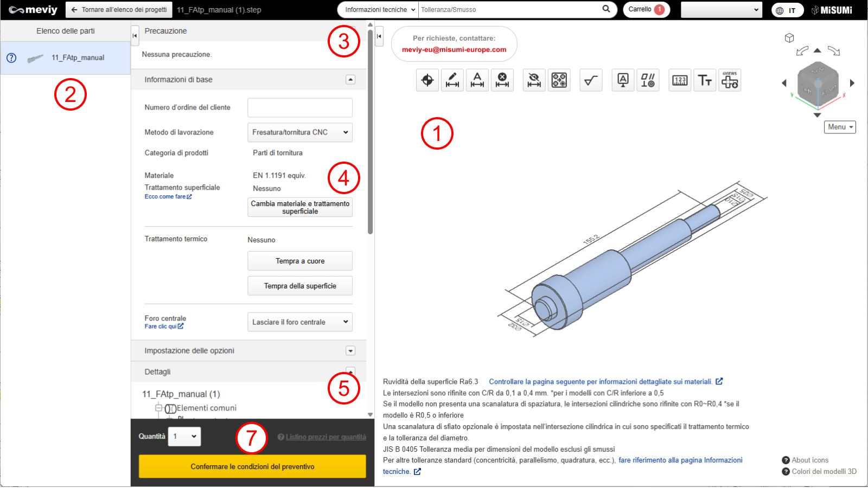Viewport: 868px width, 488px height.
Task: Rotate the view cube right with the arrow
Action: coord(852,83)
